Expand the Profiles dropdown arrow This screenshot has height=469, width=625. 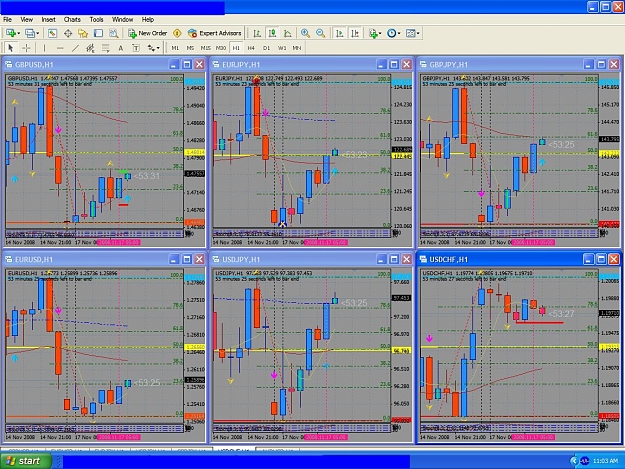tap(37, 33)
